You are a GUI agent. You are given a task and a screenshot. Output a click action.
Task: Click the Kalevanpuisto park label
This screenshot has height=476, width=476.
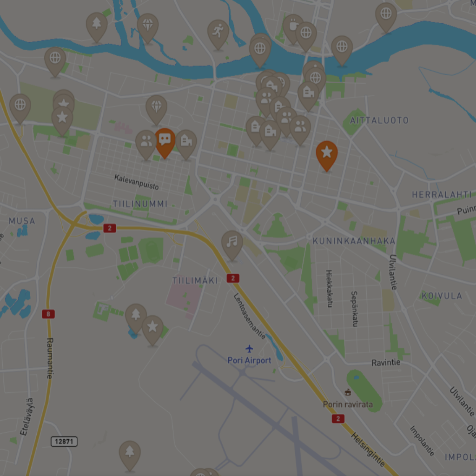[136, 182]
